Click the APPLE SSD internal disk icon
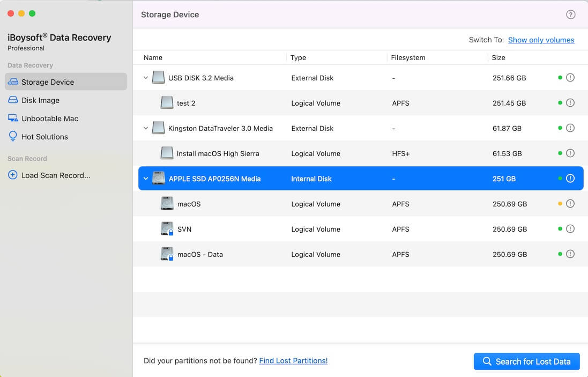Screen dimensions: 588x377 (159, 178)
